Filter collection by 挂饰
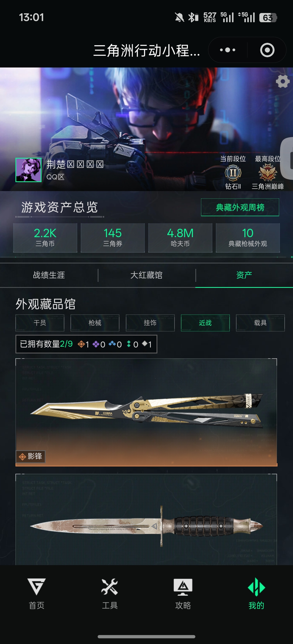 150,323
